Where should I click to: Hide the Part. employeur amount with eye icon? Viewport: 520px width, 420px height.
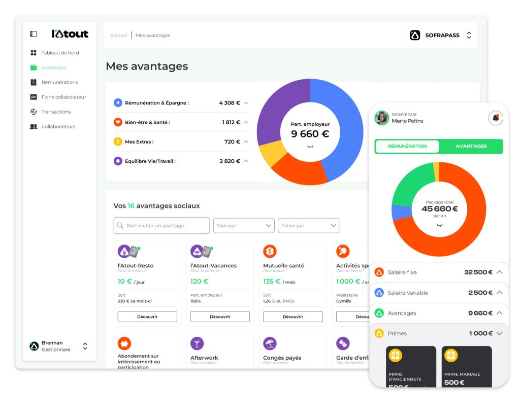pos(310,147)
